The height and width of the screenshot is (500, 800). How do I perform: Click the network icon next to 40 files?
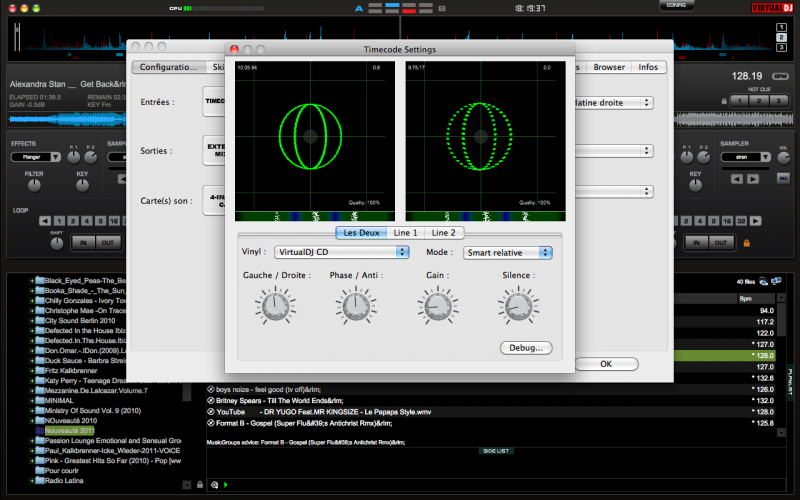point(777,281)
